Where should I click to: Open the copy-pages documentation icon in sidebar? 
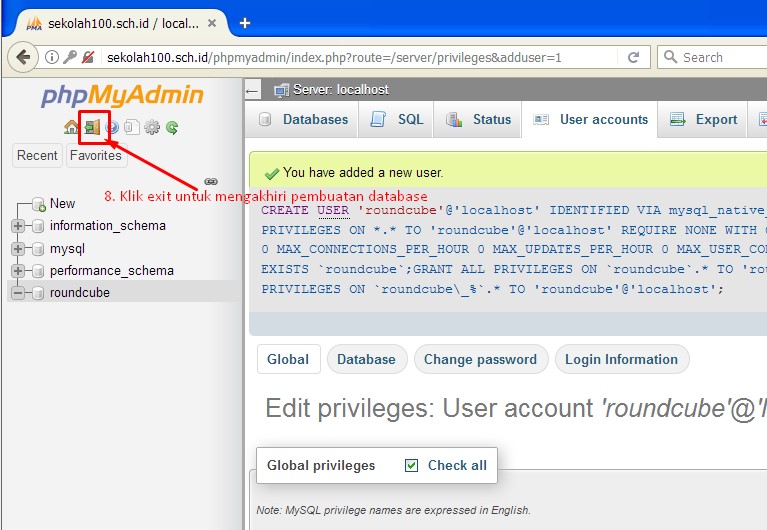pyautogui.click(x=132, y=127)
